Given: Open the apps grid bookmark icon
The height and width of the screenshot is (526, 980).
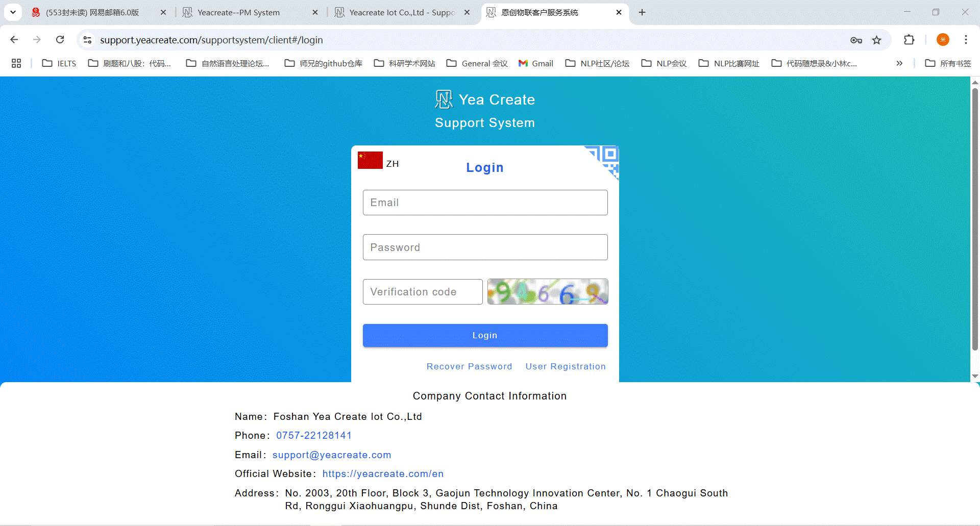Looking at the screenshot, I should [16, 63].
